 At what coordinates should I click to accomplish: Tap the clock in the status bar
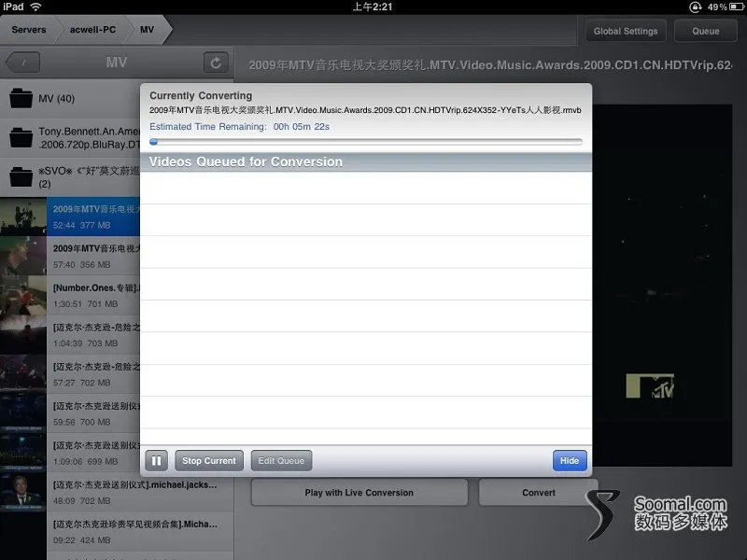(x=373, y=7)
